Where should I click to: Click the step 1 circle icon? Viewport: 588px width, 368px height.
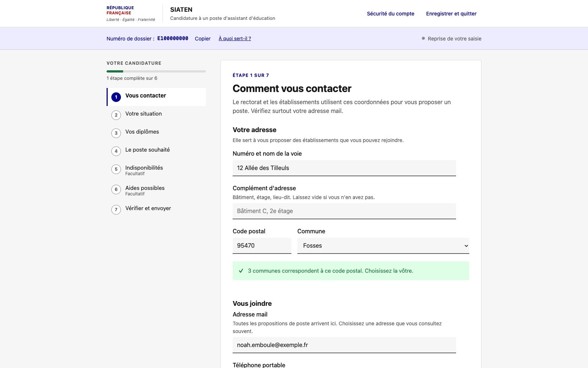point(116,97)
